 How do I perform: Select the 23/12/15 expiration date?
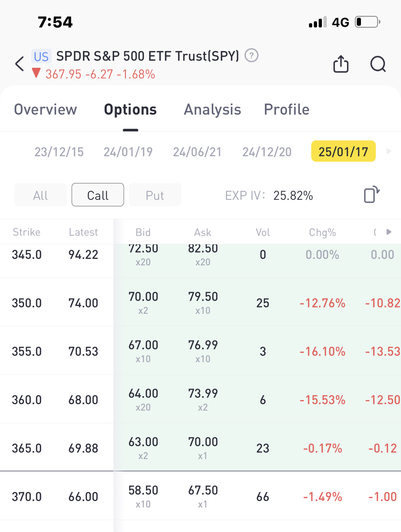pos(59,151)
